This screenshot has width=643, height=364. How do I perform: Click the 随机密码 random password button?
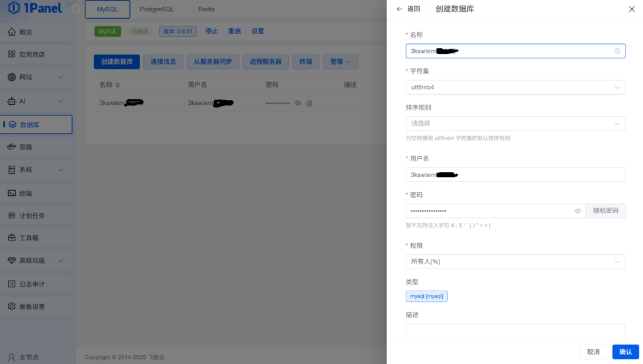coord(605,211)
